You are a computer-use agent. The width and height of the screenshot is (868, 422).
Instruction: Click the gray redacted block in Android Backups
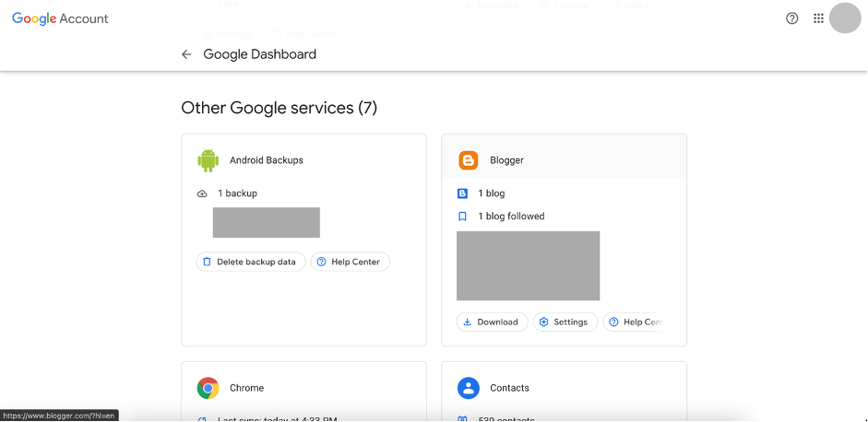pos(267,222)
